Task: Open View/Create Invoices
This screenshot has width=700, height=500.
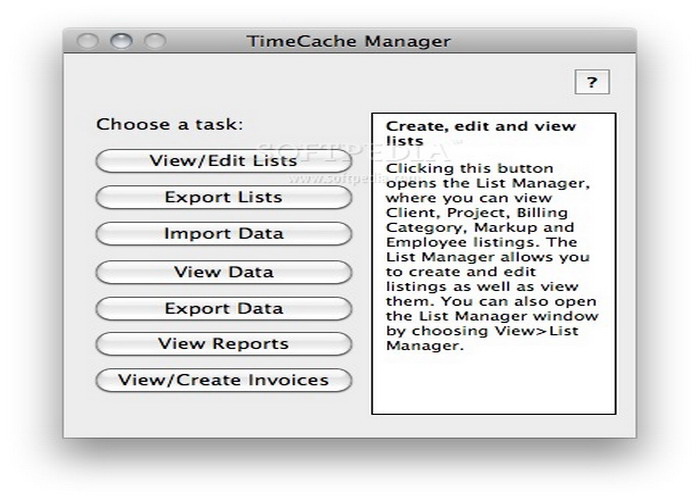Action: [223, 381]
